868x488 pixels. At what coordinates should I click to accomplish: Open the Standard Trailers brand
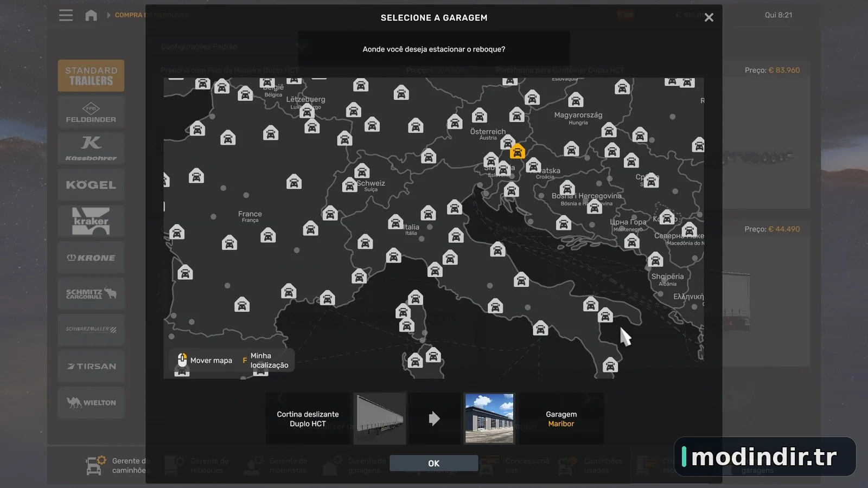point(91,75)
